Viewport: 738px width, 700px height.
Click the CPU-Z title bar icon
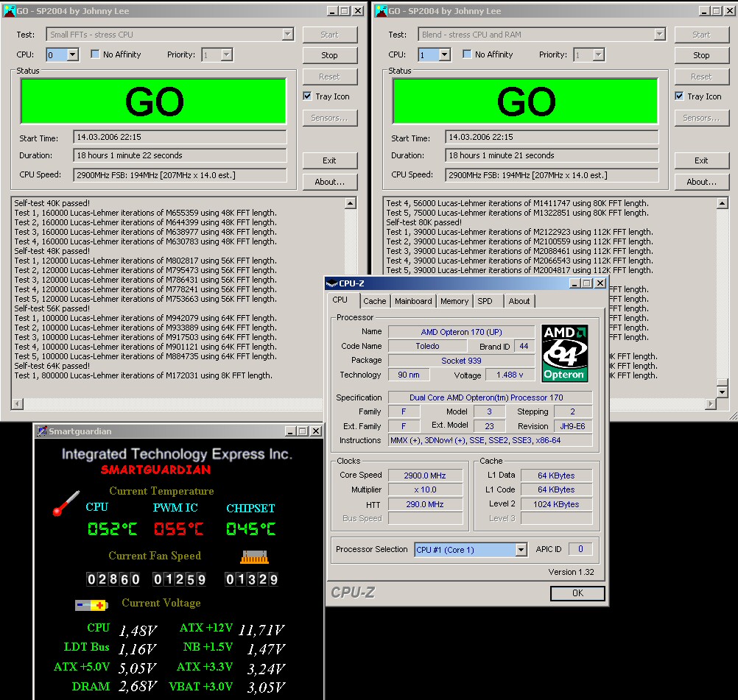click(332, 283)
